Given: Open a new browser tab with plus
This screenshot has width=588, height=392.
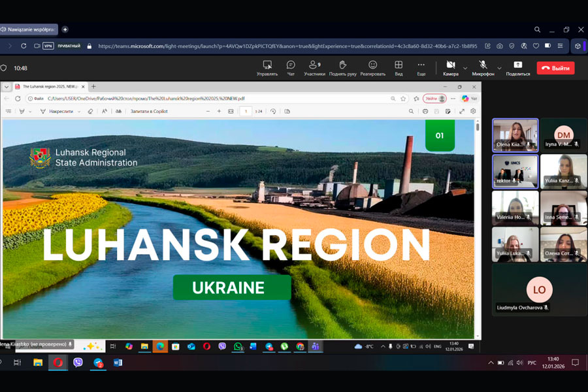Looking at the screenshot, I should [65, 29].
